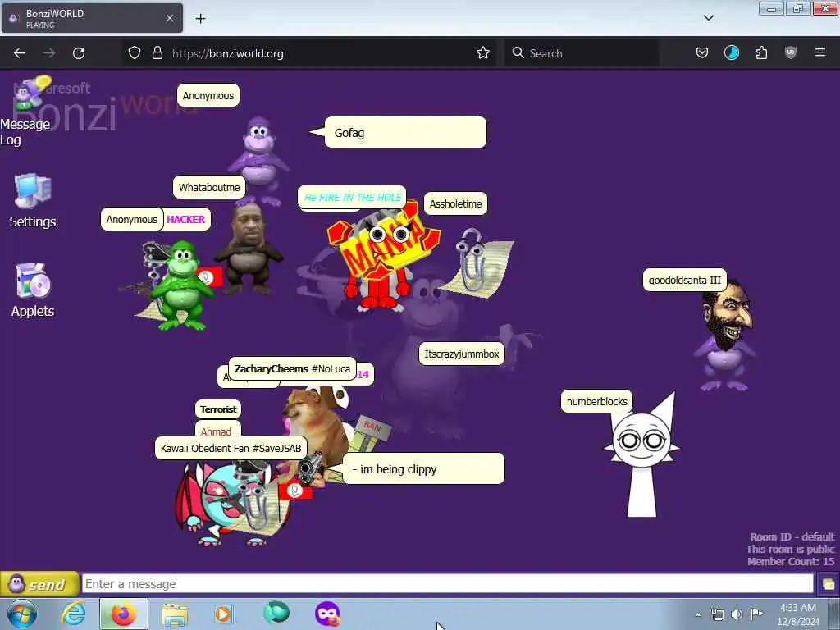
Task: Click the site padlock icon
Action: coord(157,53)
